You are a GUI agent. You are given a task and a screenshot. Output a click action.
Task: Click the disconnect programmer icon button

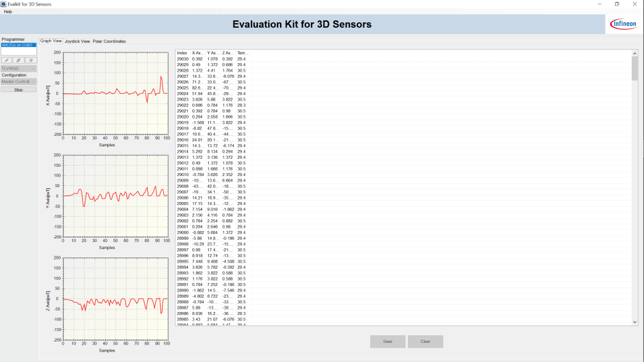[19, 60]
